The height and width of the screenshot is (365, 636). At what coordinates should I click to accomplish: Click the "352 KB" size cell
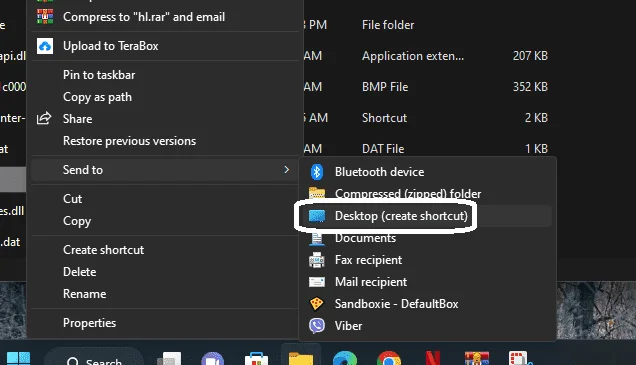530,87
